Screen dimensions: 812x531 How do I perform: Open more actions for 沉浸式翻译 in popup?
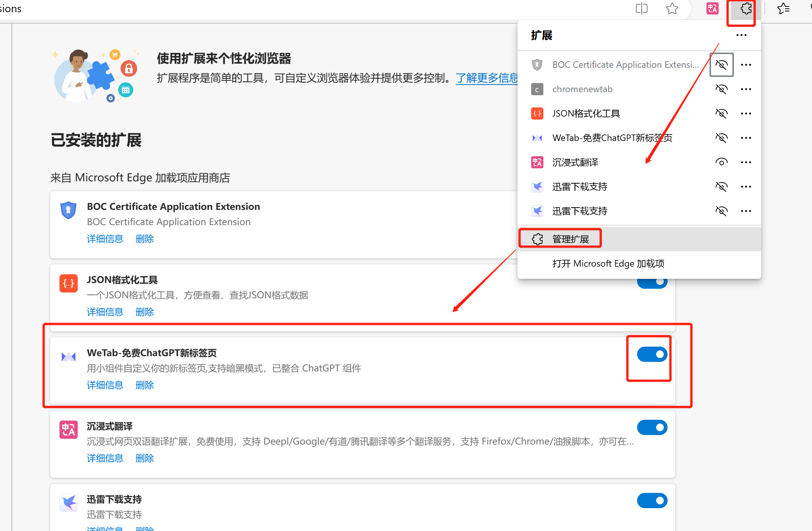pyautogui.click(x=746, y=162)
